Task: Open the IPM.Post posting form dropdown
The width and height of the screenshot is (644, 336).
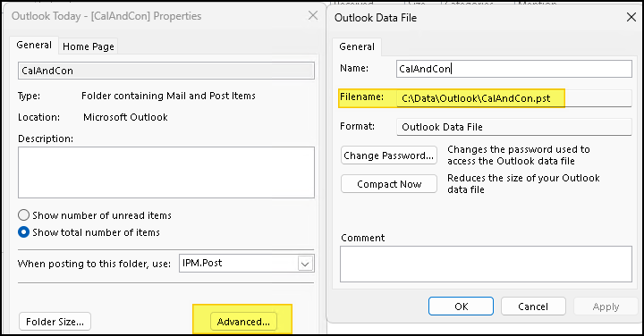Action: point(305,264)
